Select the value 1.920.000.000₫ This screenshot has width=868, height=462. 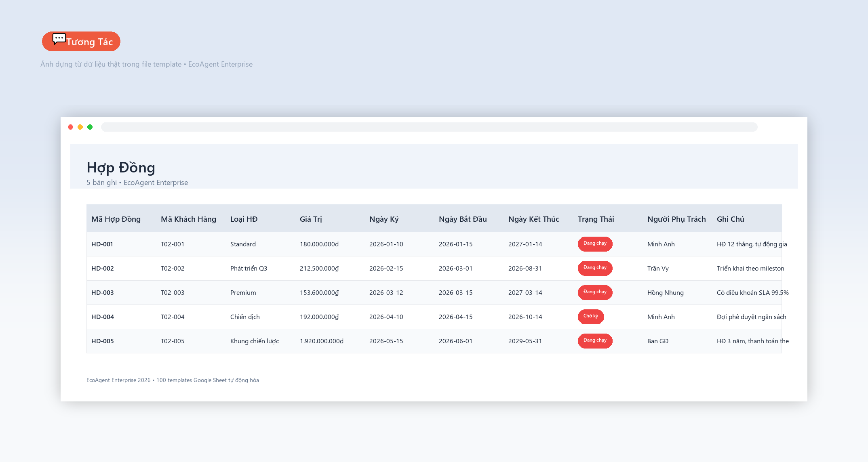click(x=322, y=341)
